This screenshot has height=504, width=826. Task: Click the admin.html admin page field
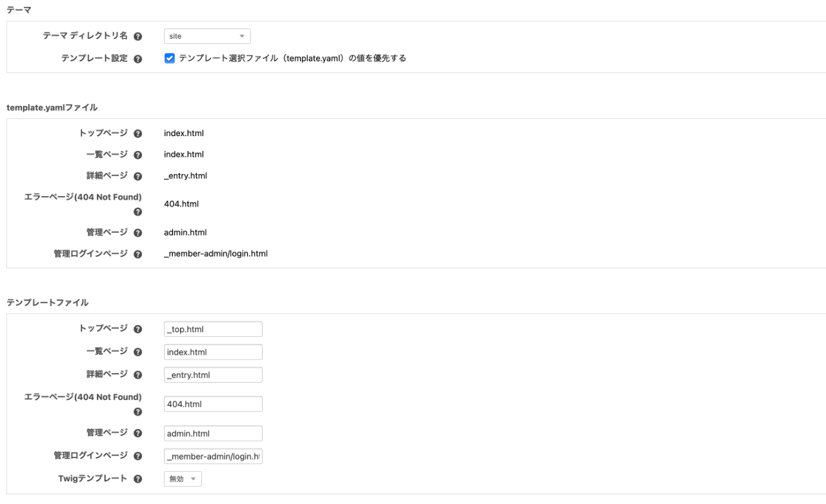coord(213,433)
